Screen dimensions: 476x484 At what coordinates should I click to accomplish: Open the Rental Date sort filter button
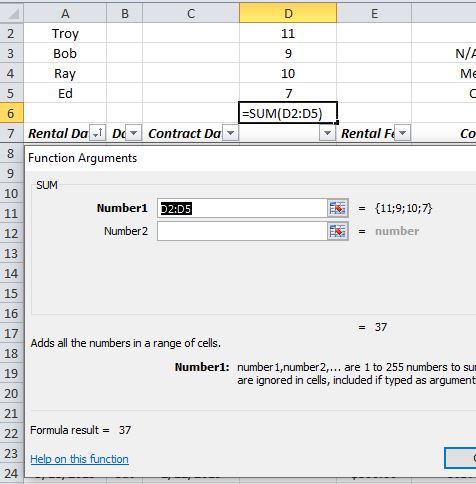(x=98, y=133)
